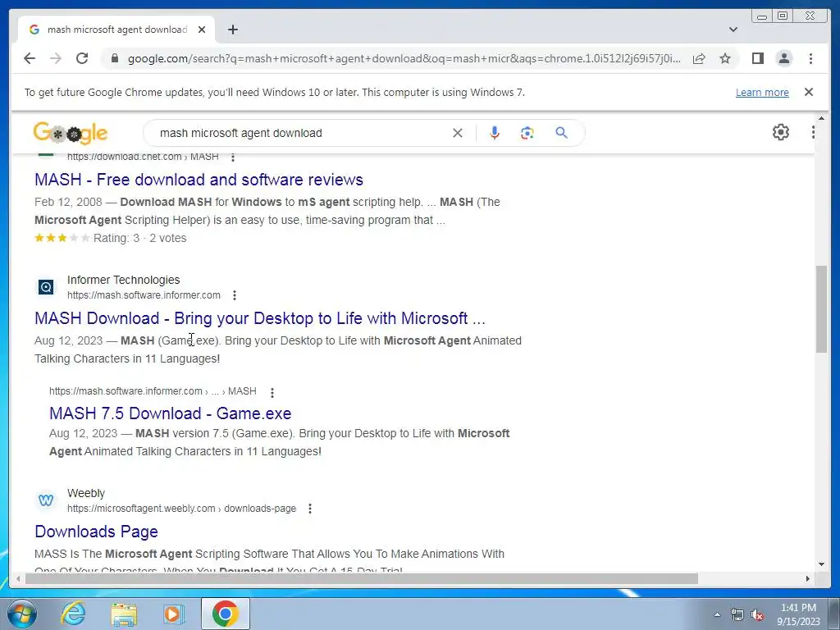The width and height of the screenshot is (840, 630).
Task: Open more options for cnet result
Action: [232, 157]
